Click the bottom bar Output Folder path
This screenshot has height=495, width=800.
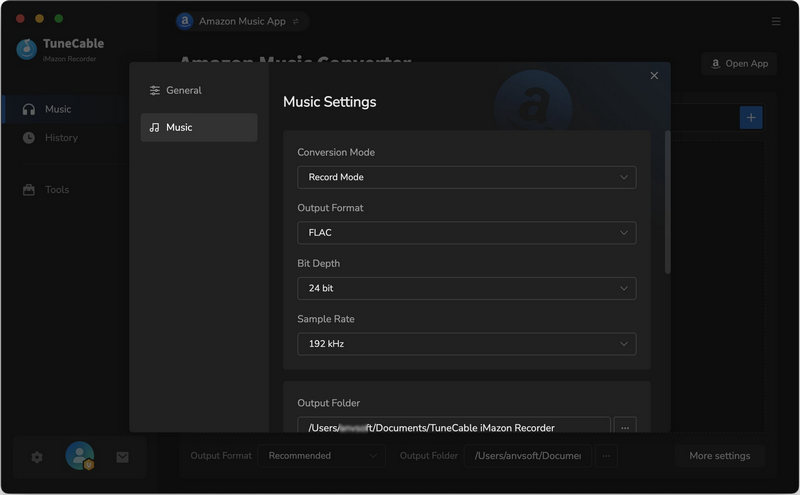pos(528,456)
